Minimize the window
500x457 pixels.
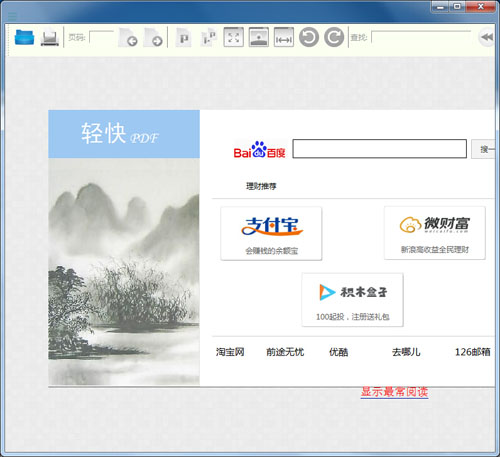[x=440, y=7]
